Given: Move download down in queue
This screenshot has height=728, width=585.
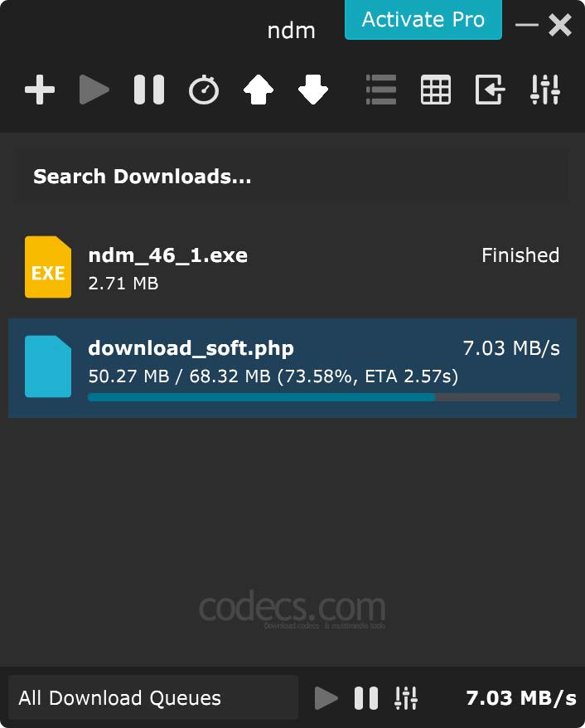Looking at the screenshot, I should (313, 90).
